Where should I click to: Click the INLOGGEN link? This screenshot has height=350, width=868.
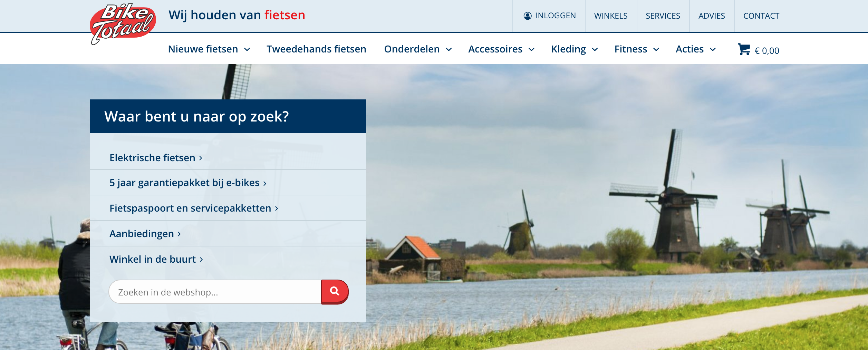pos(556,16)
